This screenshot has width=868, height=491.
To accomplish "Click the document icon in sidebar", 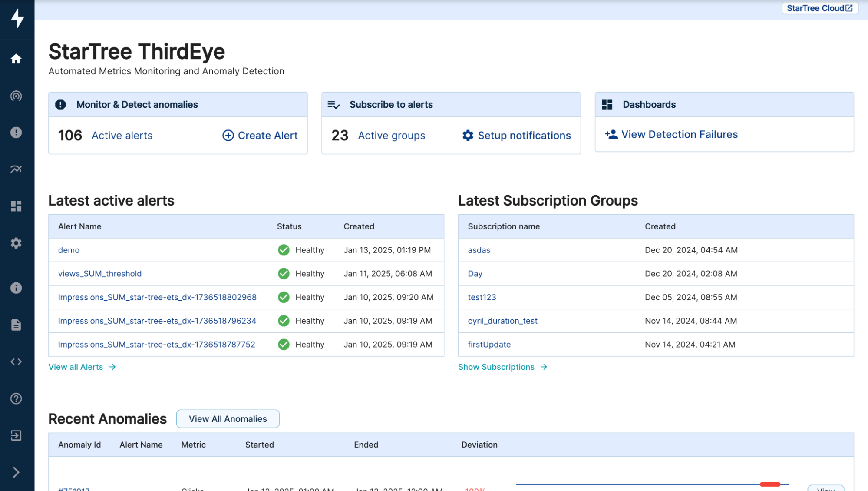I will [16, 325].
